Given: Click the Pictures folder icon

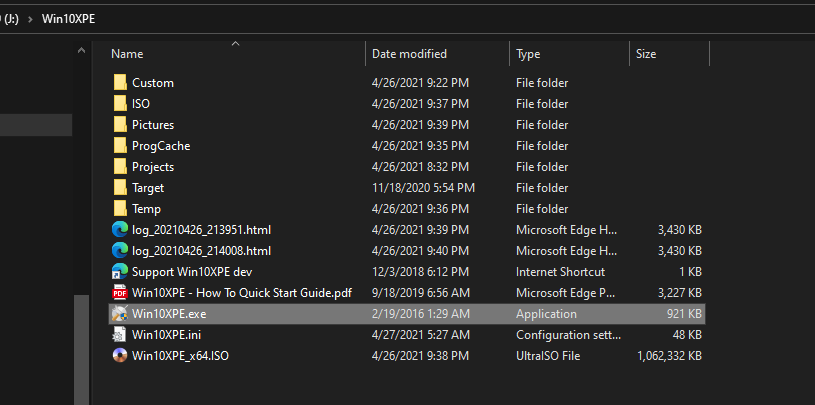Looking at the screenshot, I should [120, 125].
